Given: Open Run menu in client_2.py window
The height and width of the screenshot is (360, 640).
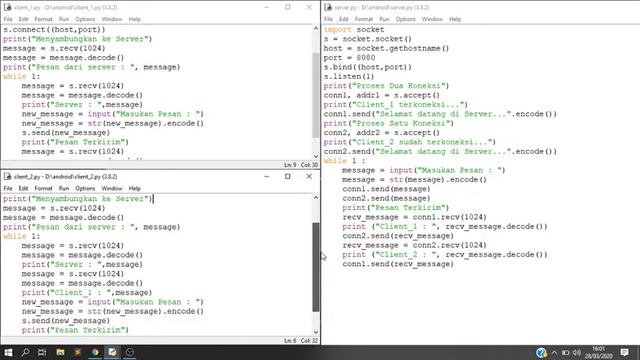Looking at the screenshot, I should (x=64, y=189).
